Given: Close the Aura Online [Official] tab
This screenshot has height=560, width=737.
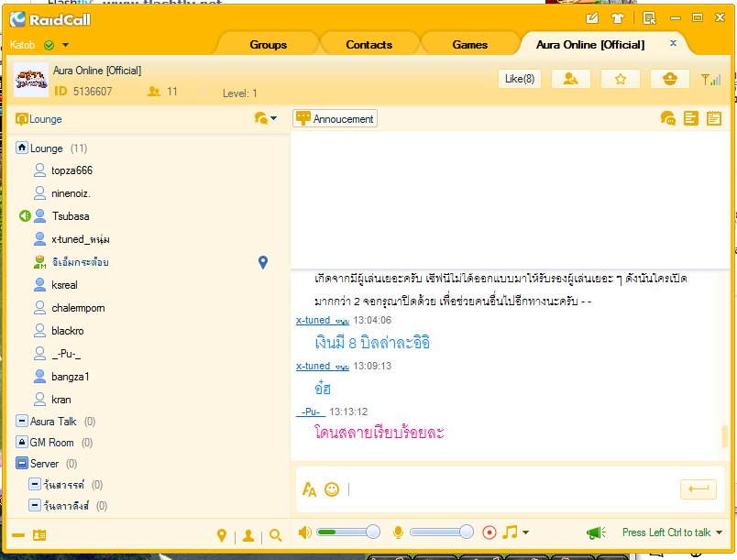Looking at the screenshot, I should (673, 43).
